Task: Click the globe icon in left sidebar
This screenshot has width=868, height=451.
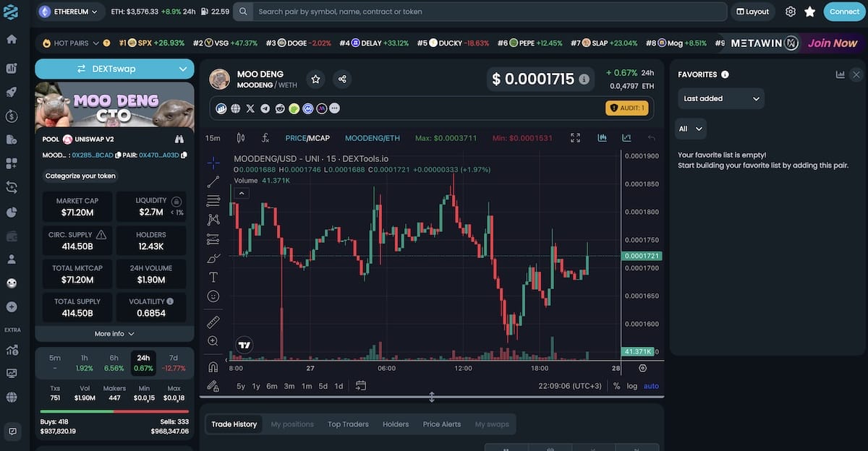Action: pos(12,397)
